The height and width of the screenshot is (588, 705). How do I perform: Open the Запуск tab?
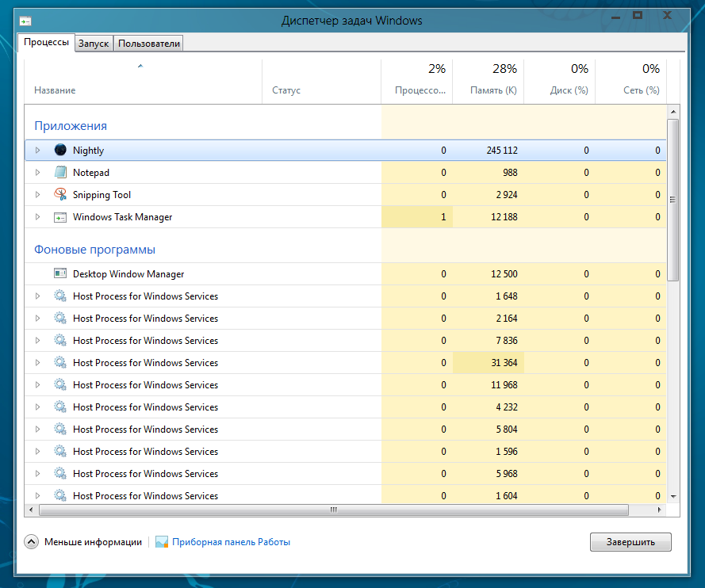point(94,44)
